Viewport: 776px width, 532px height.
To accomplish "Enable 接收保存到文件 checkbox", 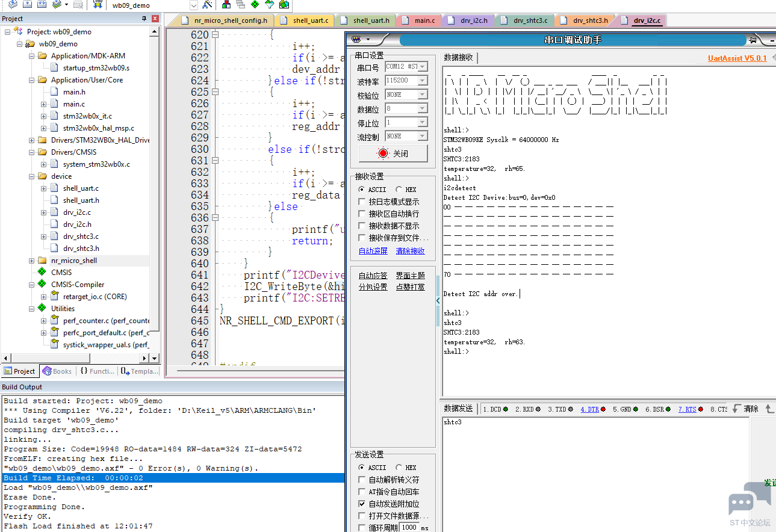I will click(x=362, y=238).
